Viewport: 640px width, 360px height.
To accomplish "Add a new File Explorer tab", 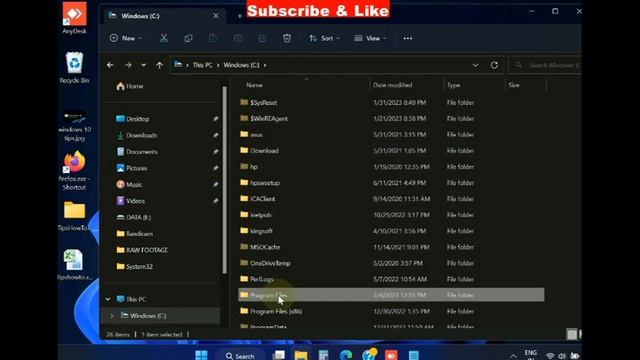I will 240,16.
